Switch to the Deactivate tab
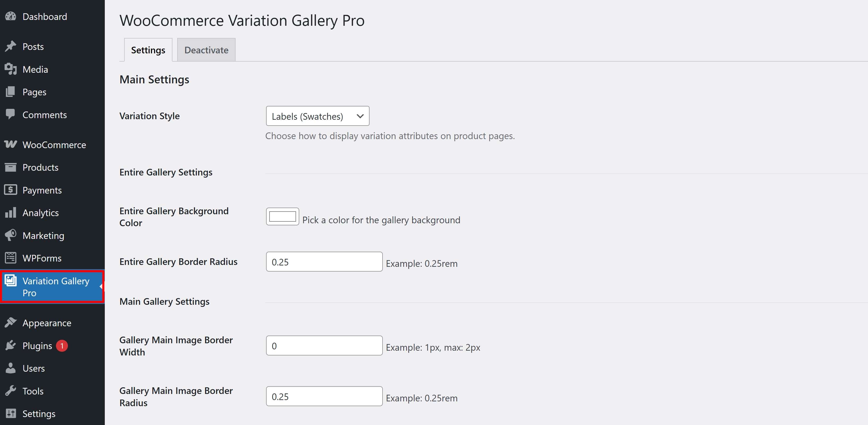 pos(206,50)
